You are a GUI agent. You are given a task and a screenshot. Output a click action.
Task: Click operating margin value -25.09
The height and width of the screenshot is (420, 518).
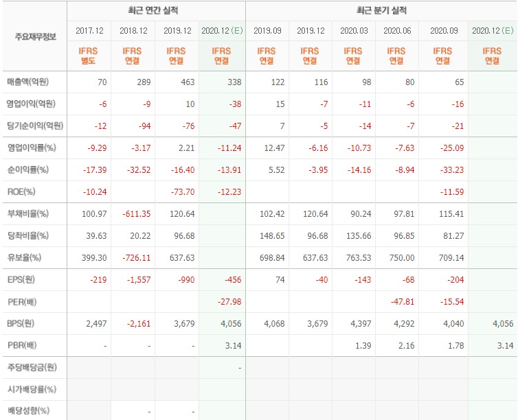[x=452, y=148]
